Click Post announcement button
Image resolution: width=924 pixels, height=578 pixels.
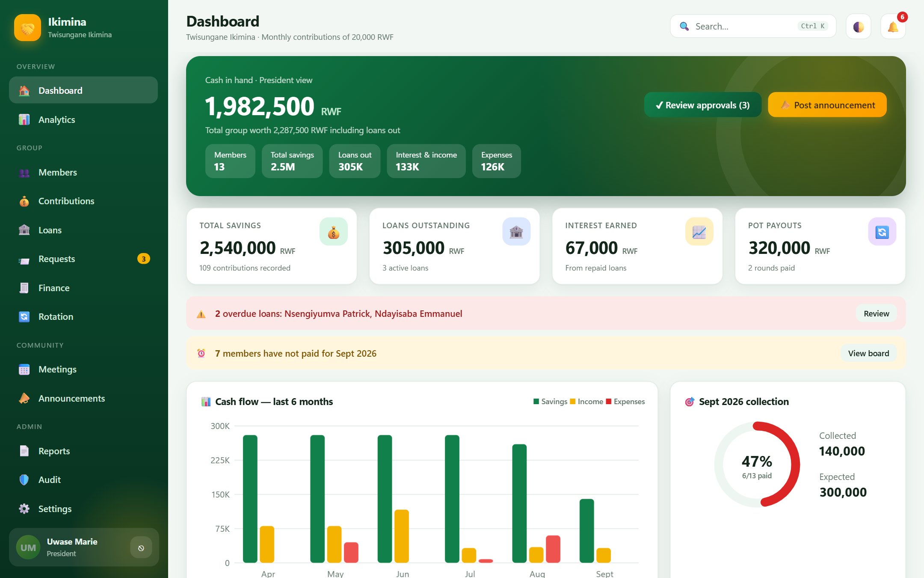827,105
